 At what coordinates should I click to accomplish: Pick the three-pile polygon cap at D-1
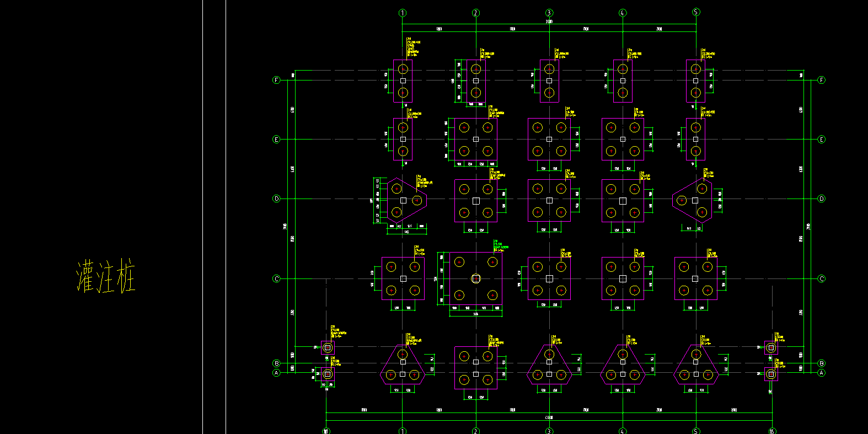407,200
